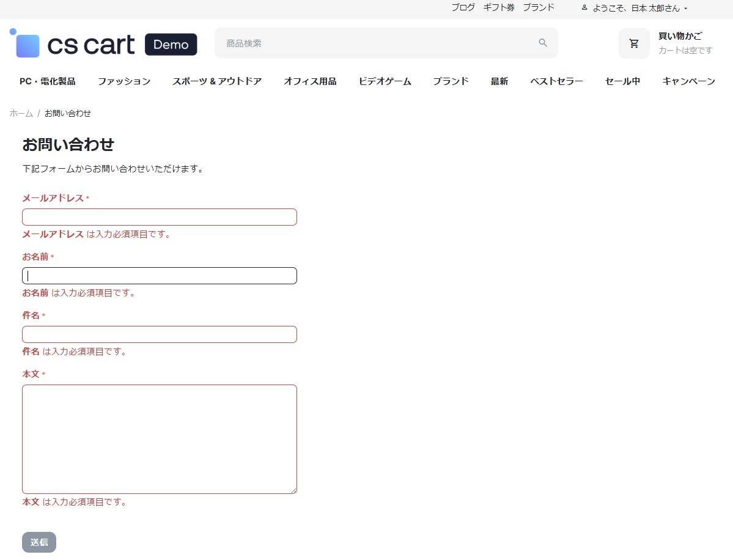Grab the 本文 textarea resize handle
This screenshot has width=733, height=560.
click(293, 490)
